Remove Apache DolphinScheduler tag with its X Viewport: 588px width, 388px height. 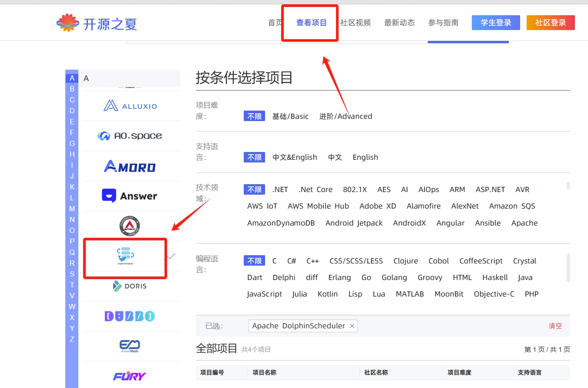click(x=352, y=326)
